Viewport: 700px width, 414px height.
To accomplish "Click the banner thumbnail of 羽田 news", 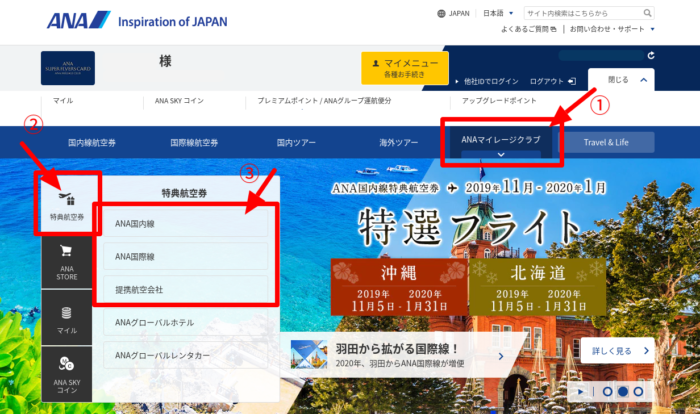I will click(308, 354).
